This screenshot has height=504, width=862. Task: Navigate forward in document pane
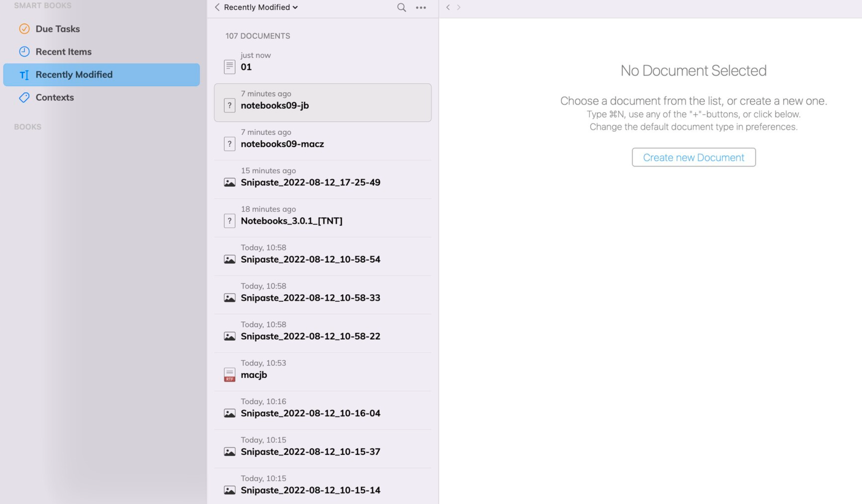coord(459,7)
